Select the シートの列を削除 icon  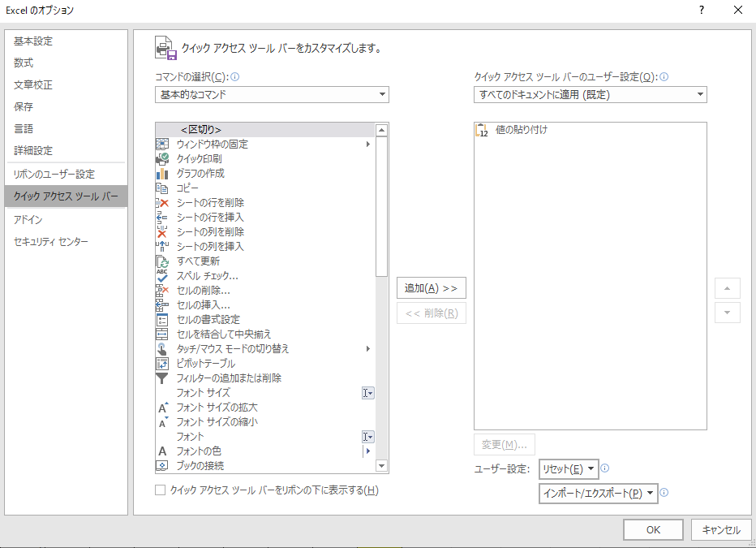click(x=162, y=231)
